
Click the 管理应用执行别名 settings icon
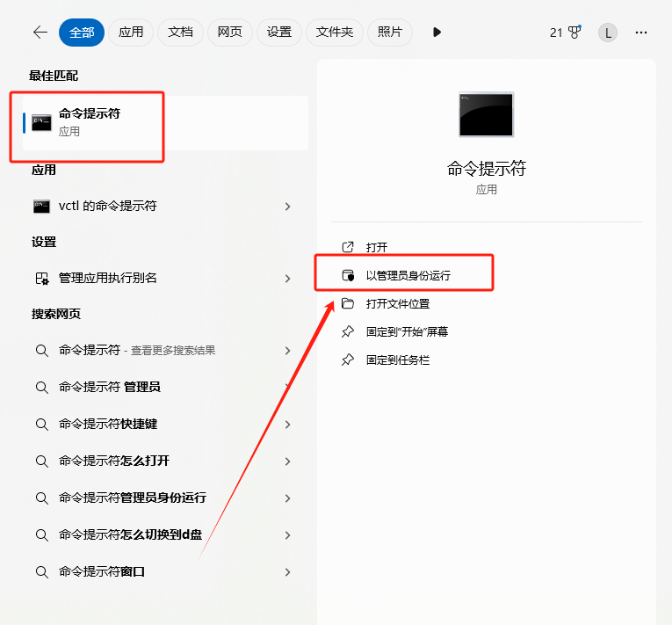point(41,279)
